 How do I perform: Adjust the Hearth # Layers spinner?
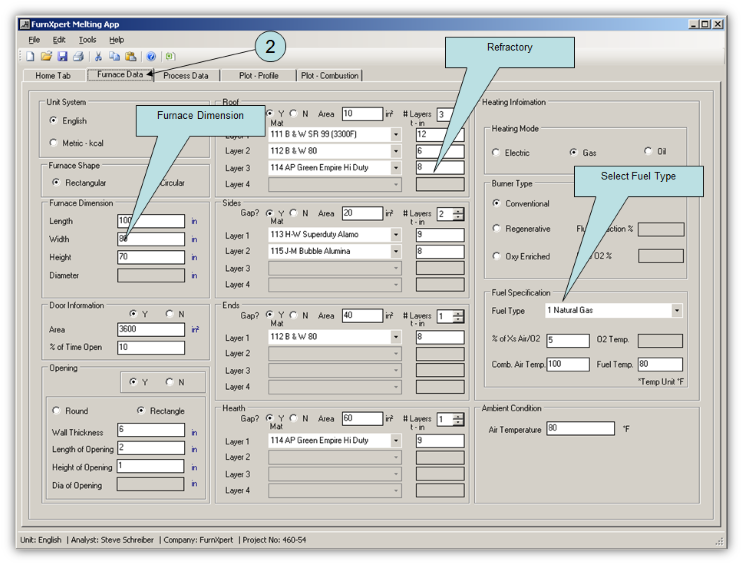458,419
